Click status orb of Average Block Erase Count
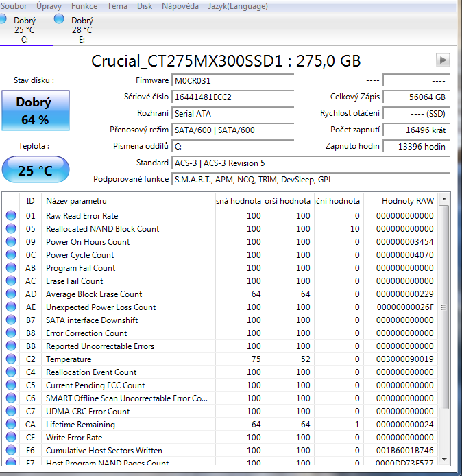Image resolution: width=462 pixels, height=476 pixels. [x=11, y=294]
